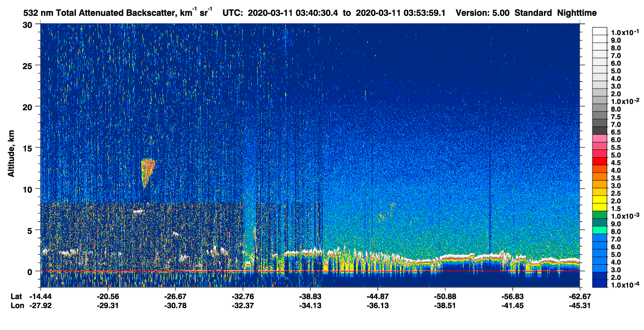The width and height of the screenshot is (644, 330).
Task: Click longitude value '-27.92'
Action: coord(41,305)
